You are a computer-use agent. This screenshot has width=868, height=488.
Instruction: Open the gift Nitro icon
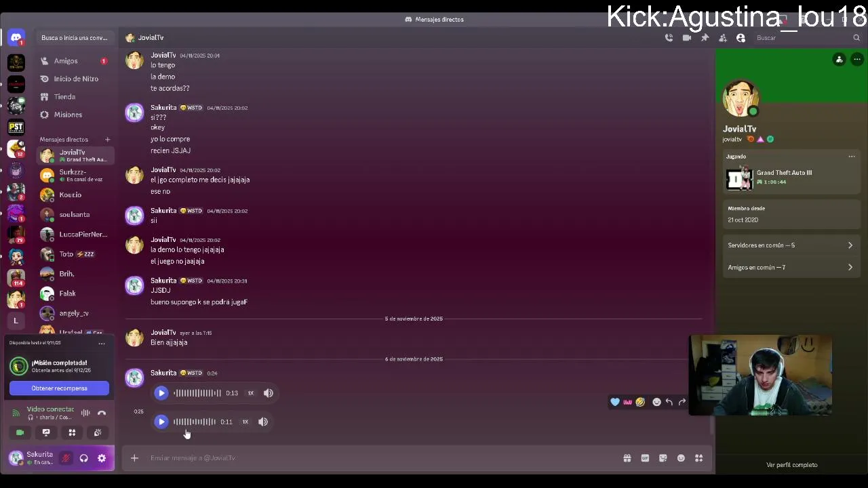pos(627,458)
